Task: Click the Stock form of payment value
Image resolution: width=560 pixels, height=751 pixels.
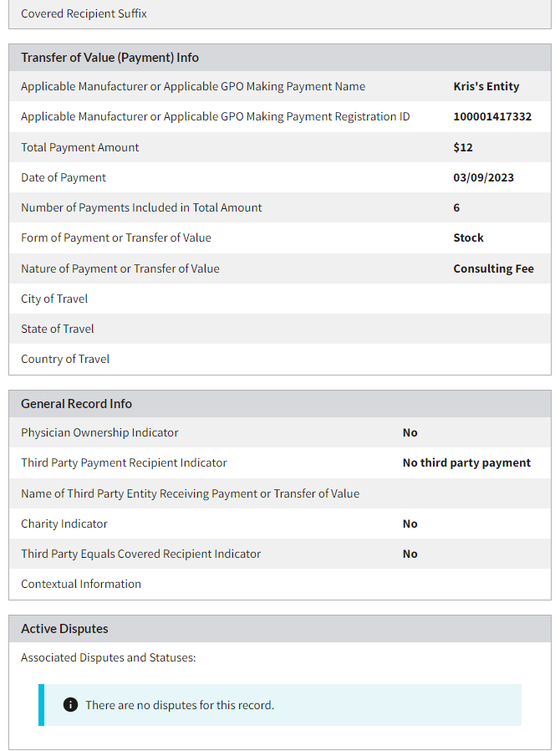Action: [x=468, y=238]
